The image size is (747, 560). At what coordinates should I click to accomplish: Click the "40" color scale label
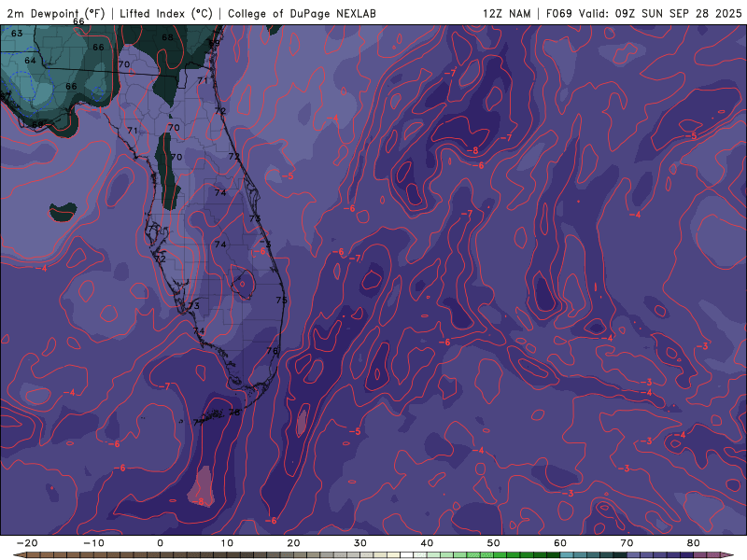tap(427, 543)
